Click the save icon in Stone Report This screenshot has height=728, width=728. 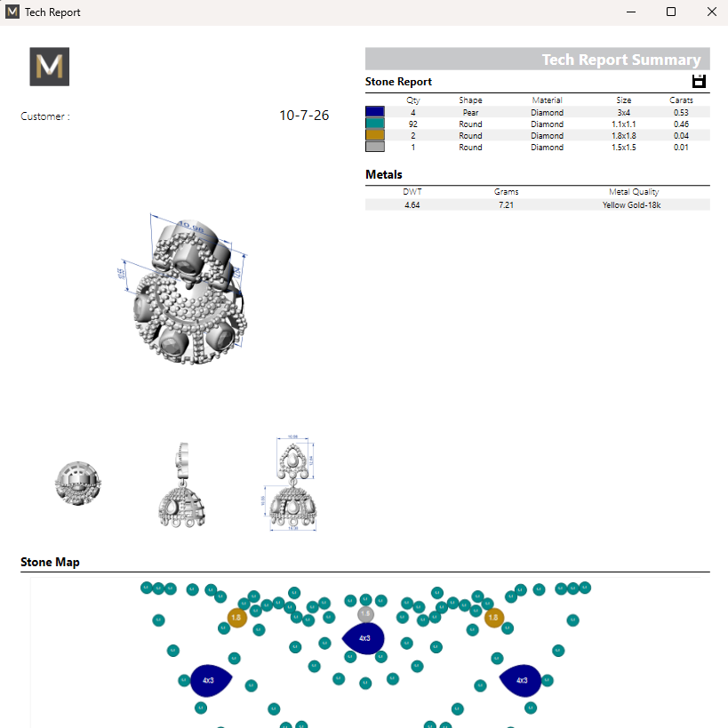(x=699, y=81)
